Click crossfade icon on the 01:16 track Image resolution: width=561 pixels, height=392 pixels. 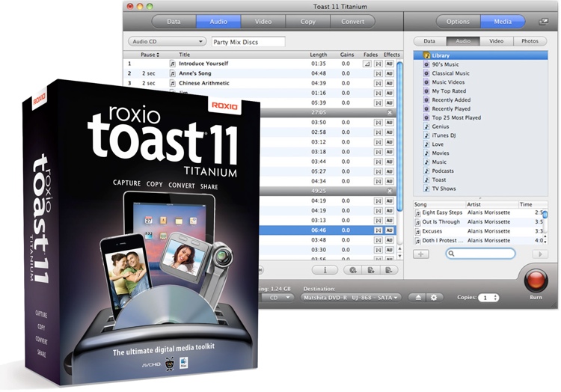378,93
